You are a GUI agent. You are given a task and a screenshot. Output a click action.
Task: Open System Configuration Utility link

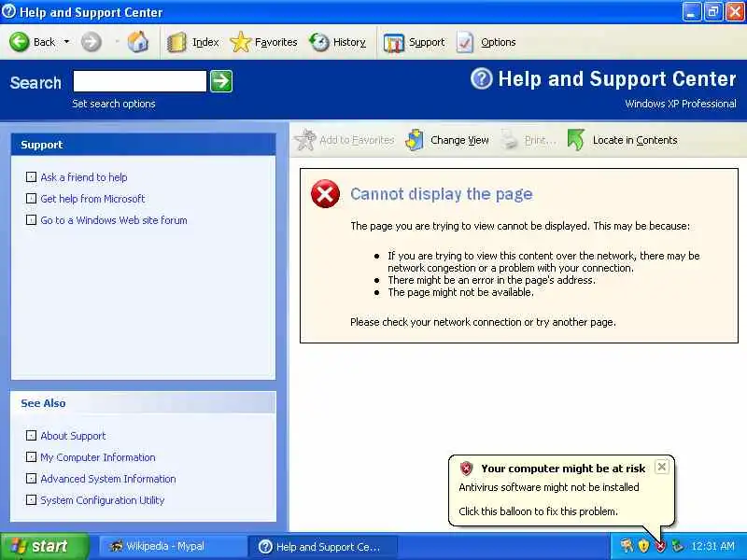[x=103, y=500]
